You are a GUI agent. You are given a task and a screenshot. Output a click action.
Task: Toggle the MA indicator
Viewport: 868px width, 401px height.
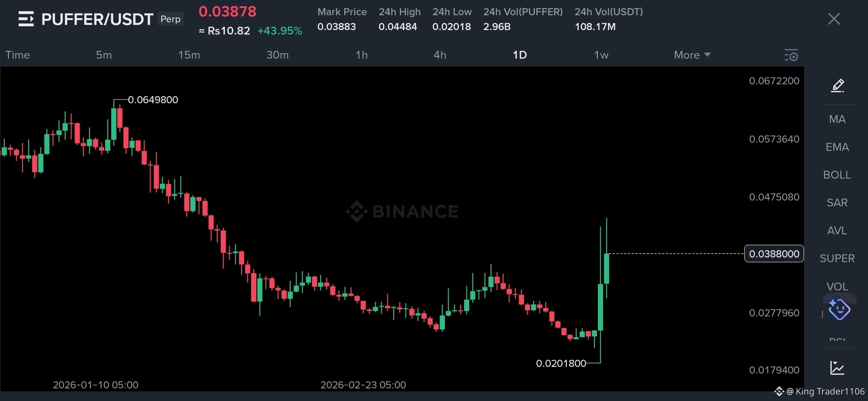pos(837,119)
